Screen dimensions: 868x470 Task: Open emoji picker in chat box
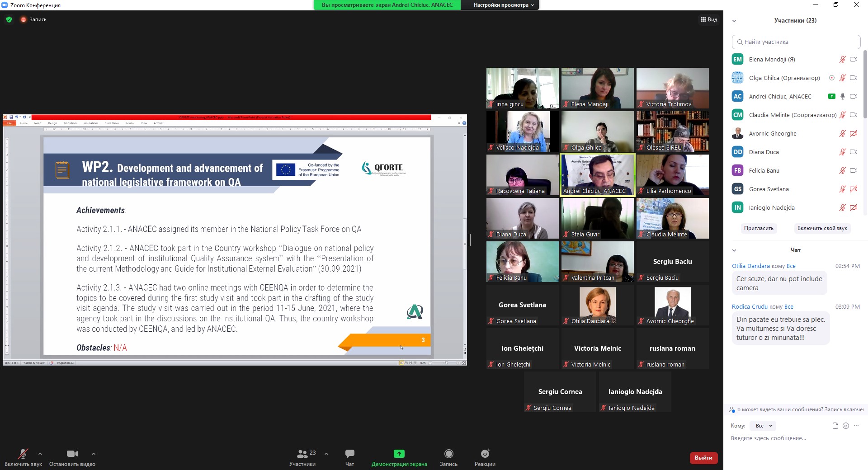846,426
